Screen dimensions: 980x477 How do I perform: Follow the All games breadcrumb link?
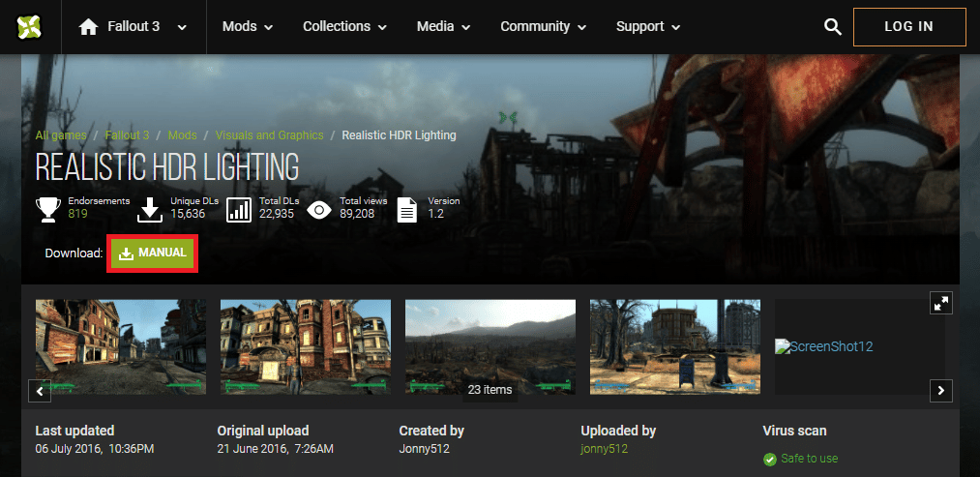coord(61,135)
